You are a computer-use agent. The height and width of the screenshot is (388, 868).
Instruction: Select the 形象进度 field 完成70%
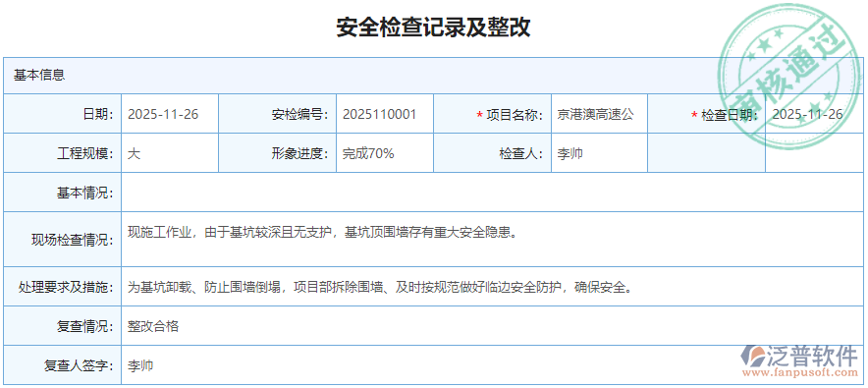point(385,153)
